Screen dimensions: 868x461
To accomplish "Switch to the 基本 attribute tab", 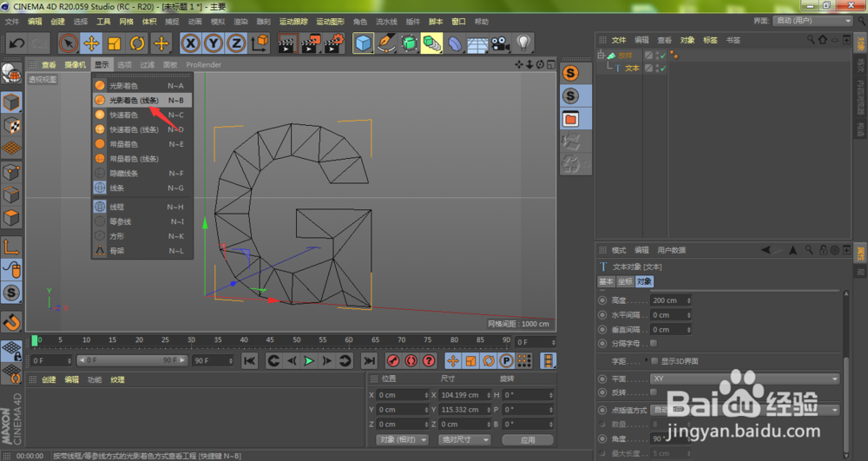I will pyautogui.click(x=606, y=281).
